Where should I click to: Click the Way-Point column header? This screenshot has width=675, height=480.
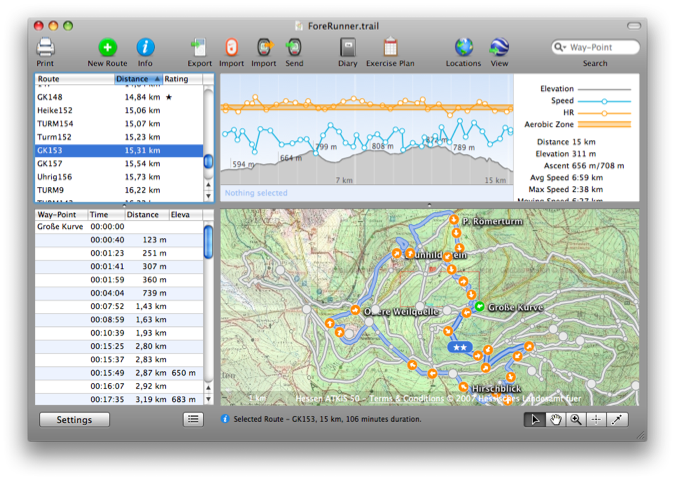click(61, 214)
